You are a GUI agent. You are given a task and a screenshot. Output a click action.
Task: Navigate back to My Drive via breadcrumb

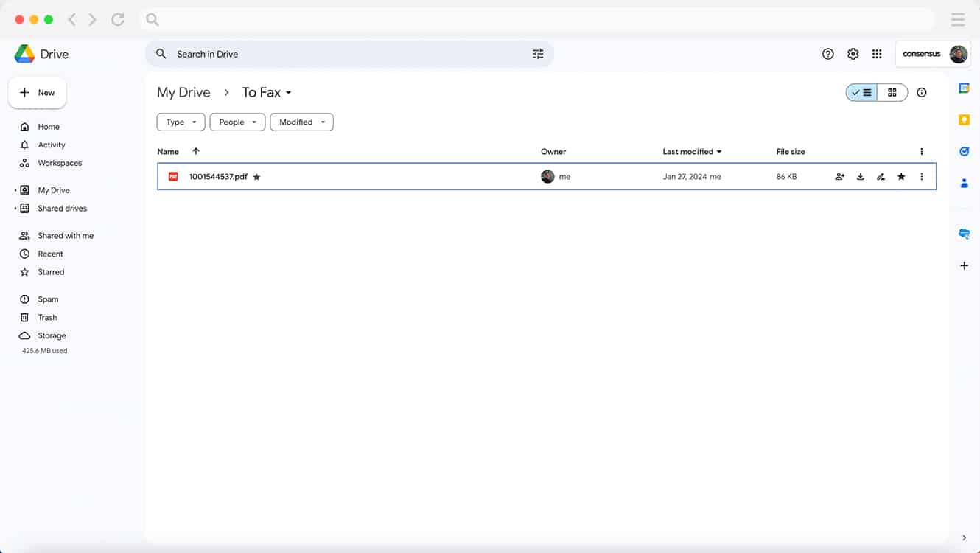pyautogui.click(x=183, y=91)
